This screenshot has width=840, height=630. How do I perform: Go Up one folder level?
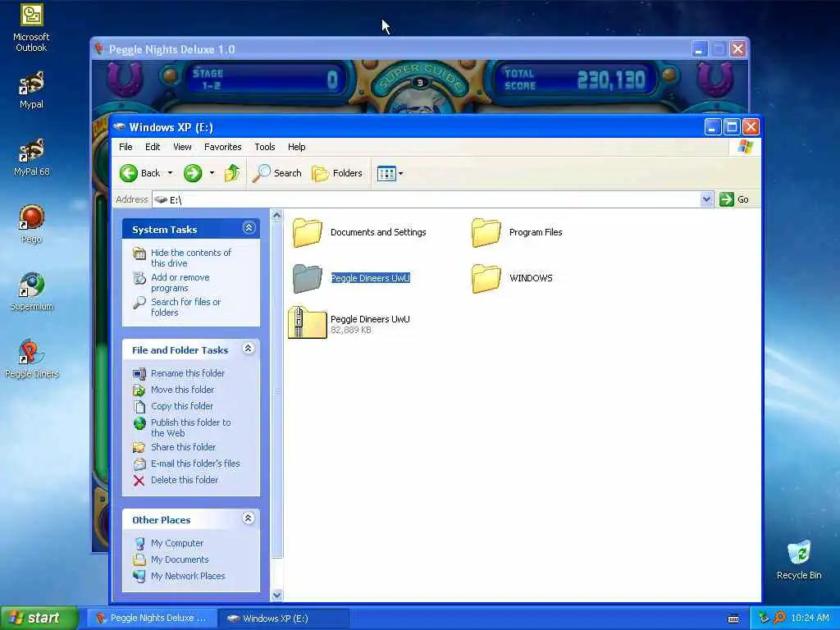click(x=232, y=173)
